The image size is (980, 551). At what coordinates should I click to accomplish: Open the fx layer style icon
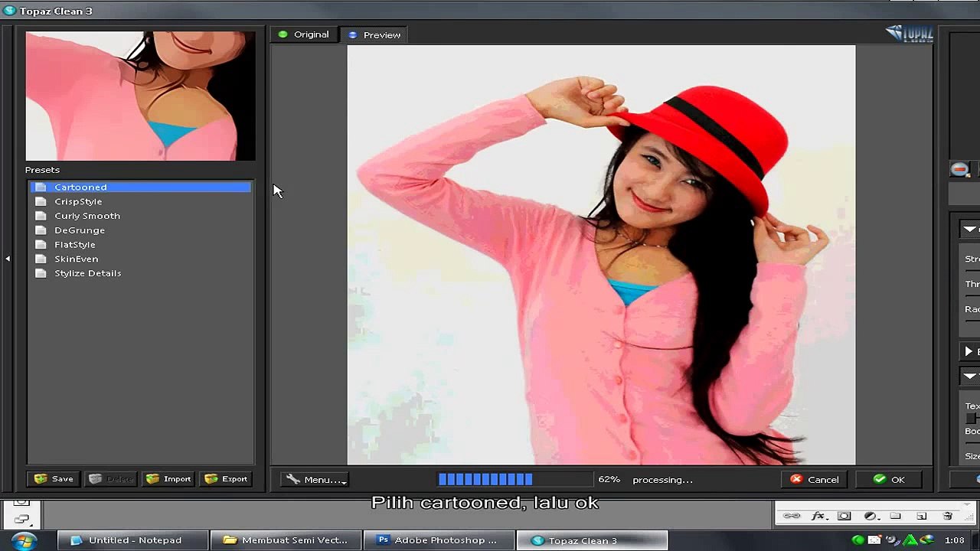click(x=818, y=516)
